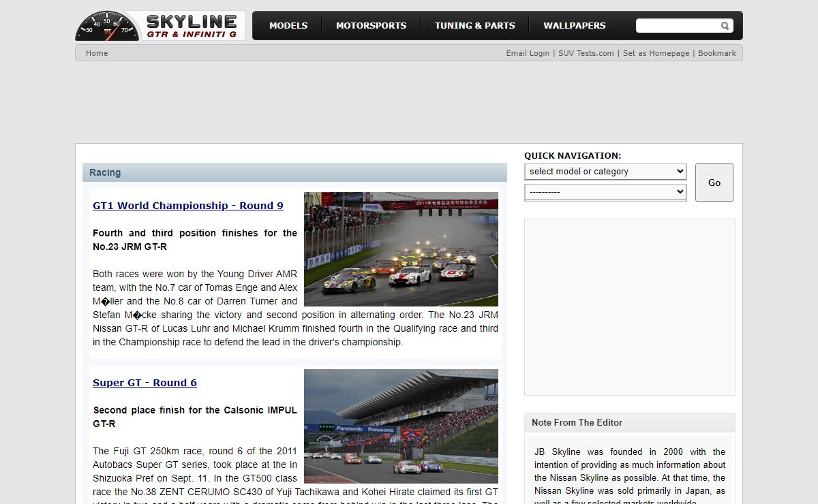818x504 pixels.
Task: Expand the 'select model or category' dropdown
Action: click(605, 172)
